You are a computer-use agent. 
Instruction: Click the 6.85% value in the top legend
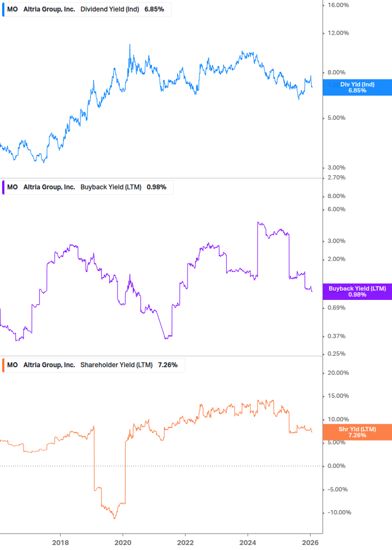[x=155, y=10]
